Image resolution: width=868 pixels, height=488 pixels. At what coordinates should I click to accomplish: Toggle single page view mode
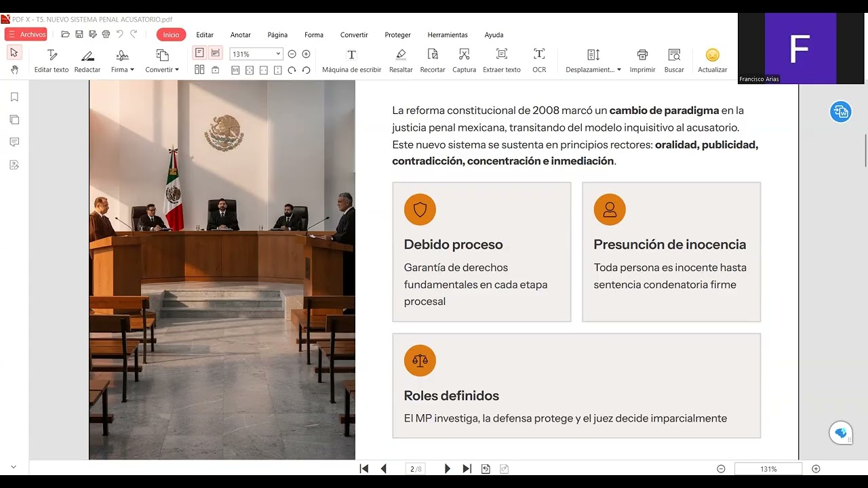point(199,53)
